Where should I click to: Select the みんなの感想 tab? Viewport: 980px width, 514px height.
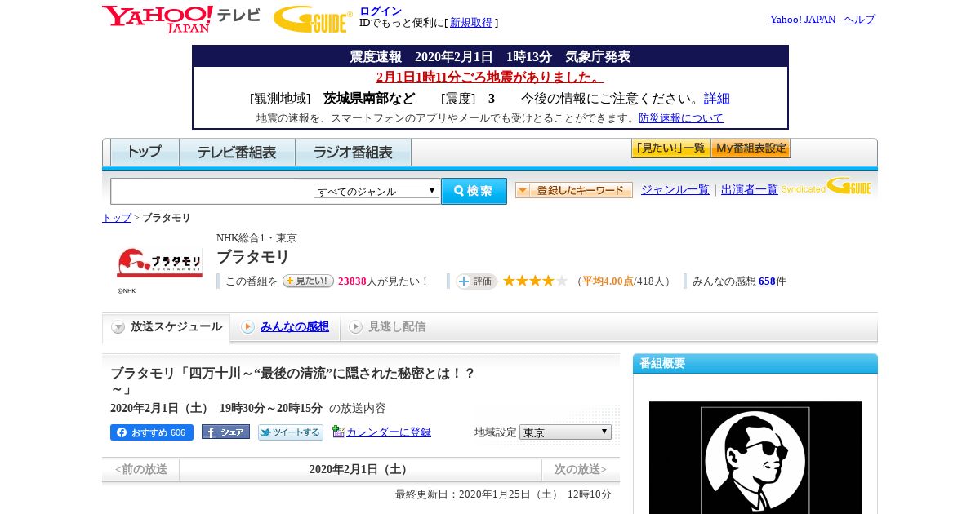click(x=285, y=327)
